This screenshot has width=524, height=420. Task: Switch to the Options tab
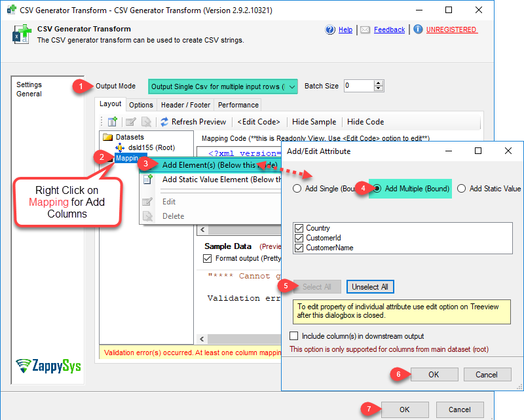(x=141, y=105)
